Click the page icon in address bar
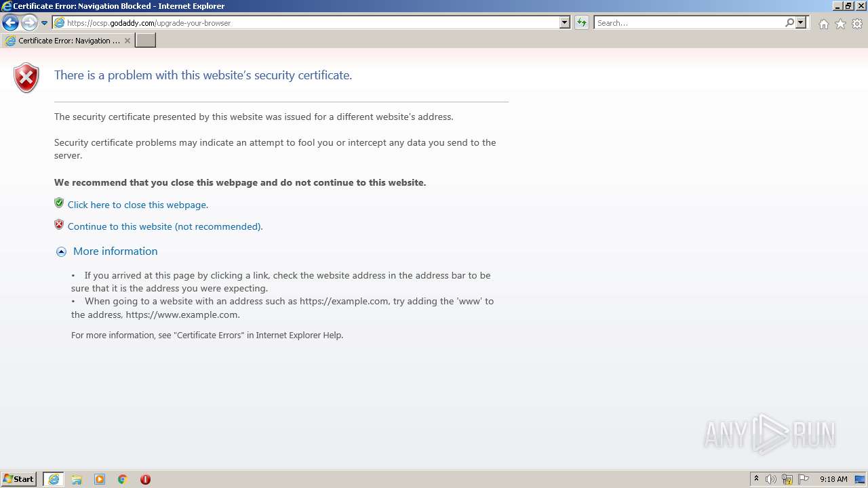 click(59, 23)
